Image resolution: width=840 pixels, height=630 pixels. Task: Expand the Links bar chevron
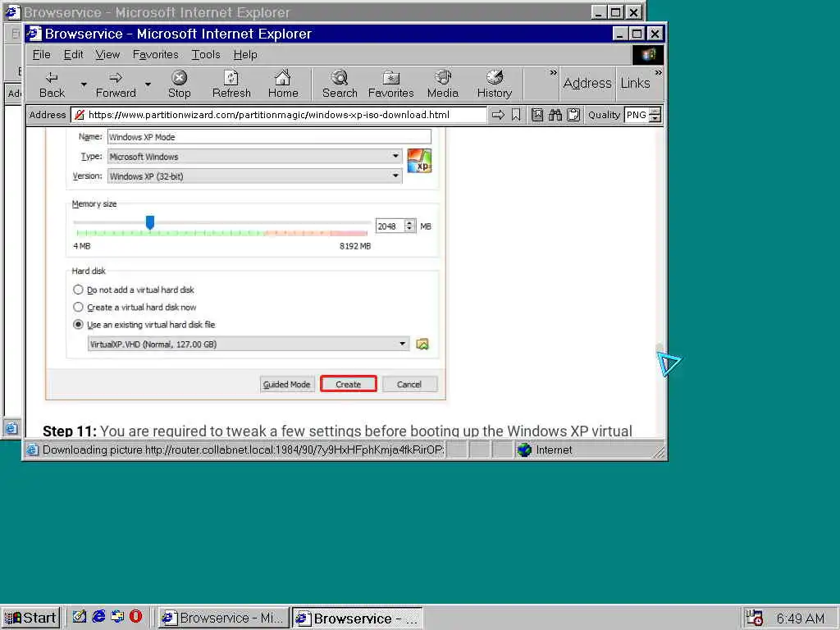(658, 73)
